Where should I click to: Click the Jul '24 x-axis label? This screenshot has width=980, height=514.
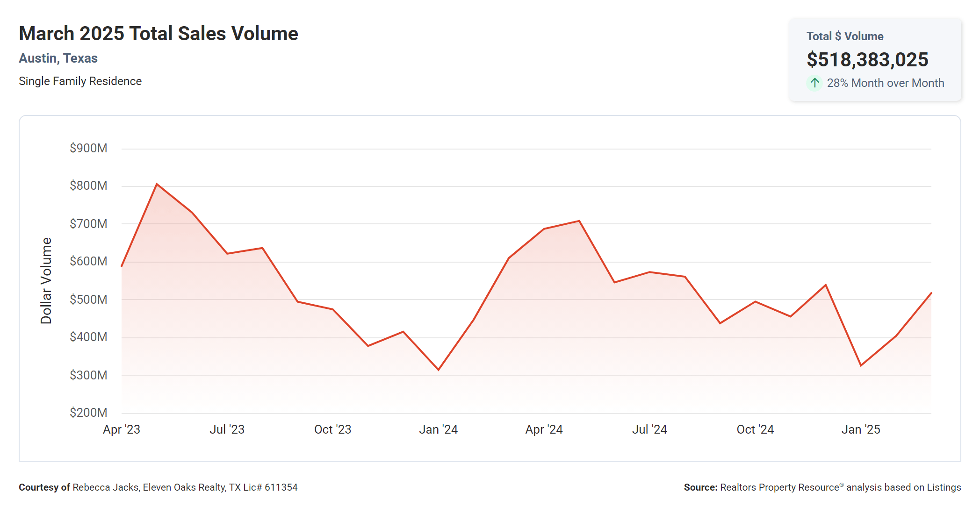click(x=649, y=429)
